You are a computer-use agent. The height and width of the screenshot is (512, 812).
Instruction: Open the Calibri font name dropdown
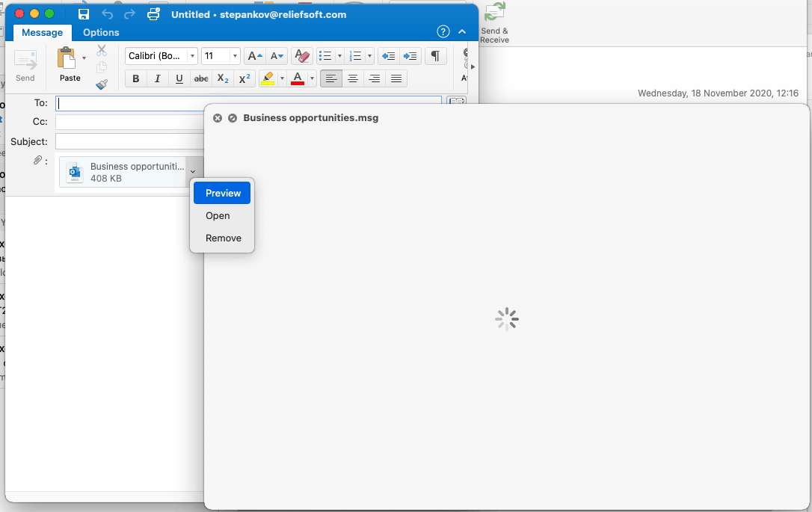coord(192,56)
